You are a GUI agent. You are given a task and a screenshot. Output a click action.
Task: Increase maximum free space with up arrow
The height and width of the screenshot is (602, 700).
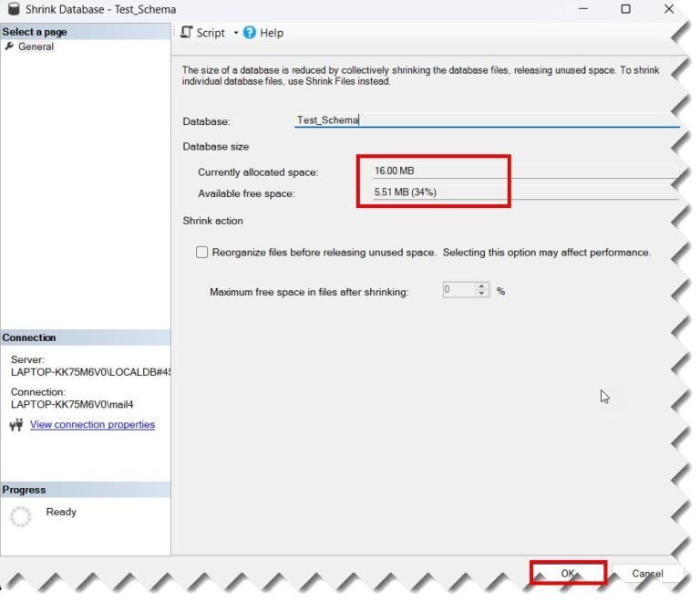[x=481, y=285]
